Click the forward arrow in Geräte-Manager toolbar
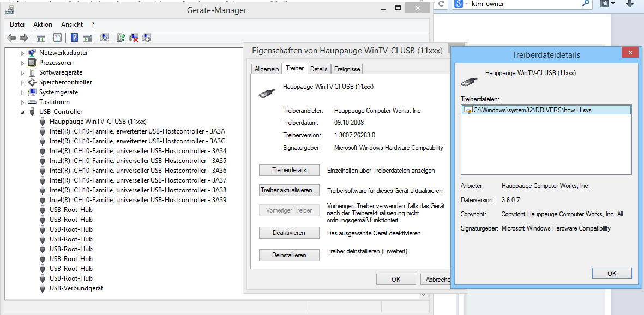 click(24, 38)
